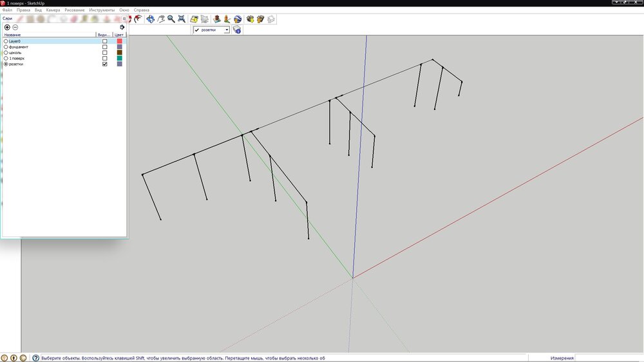Click the Измерения measurements input box

(609, 357)
